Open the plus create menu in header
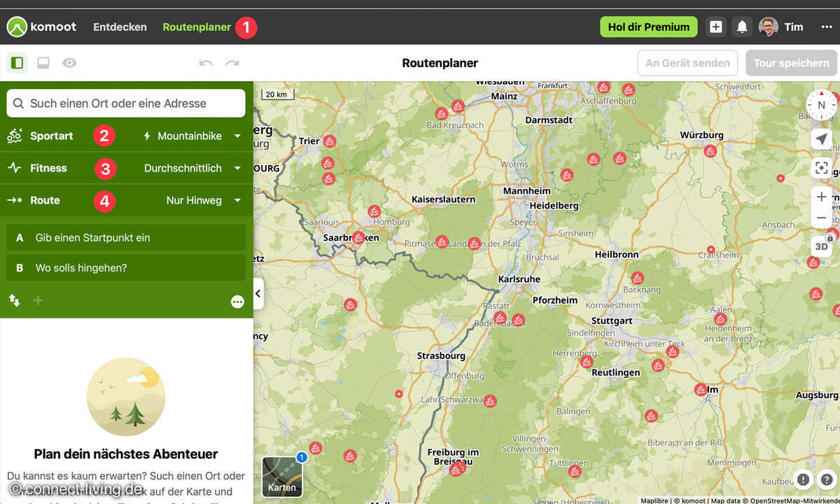Screen dimensions: 840x504 pyautogui.click(x=715, y=27)
